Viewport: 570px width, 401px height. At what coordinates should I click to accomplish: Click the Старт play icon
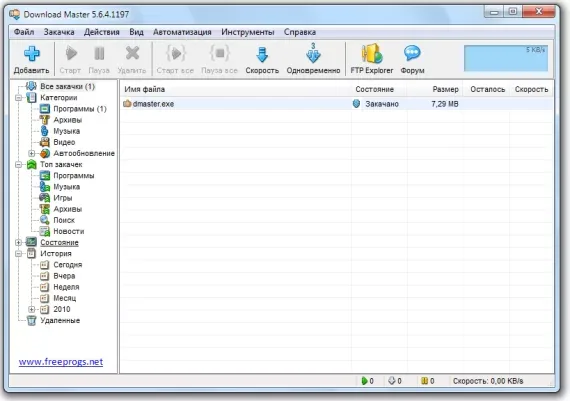coord(71,53)
